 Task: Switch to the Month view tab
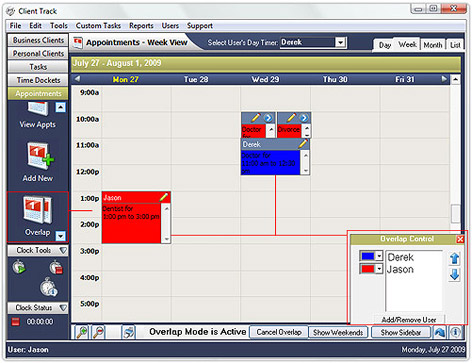point(433,45)
